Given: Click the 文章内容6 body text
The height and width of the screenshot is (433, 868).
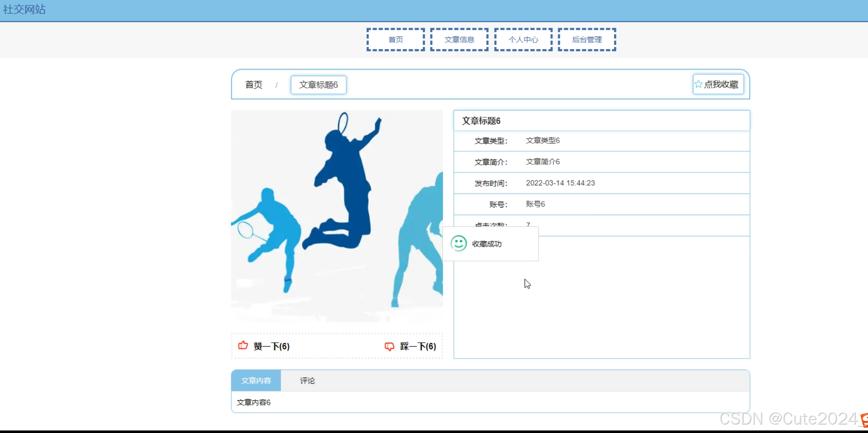Looking at the screenshot, I should click(x=253, y=402).
